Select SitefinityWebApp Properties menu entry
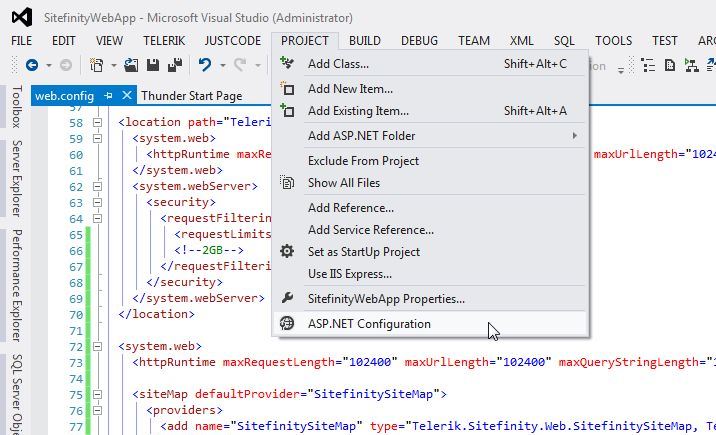 click(x=385, y=299)
